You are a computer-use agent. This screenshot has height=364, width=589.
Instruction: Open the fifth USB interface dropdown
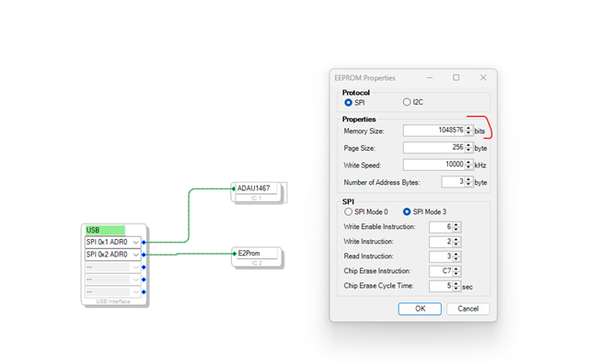(x=112, y=292)
